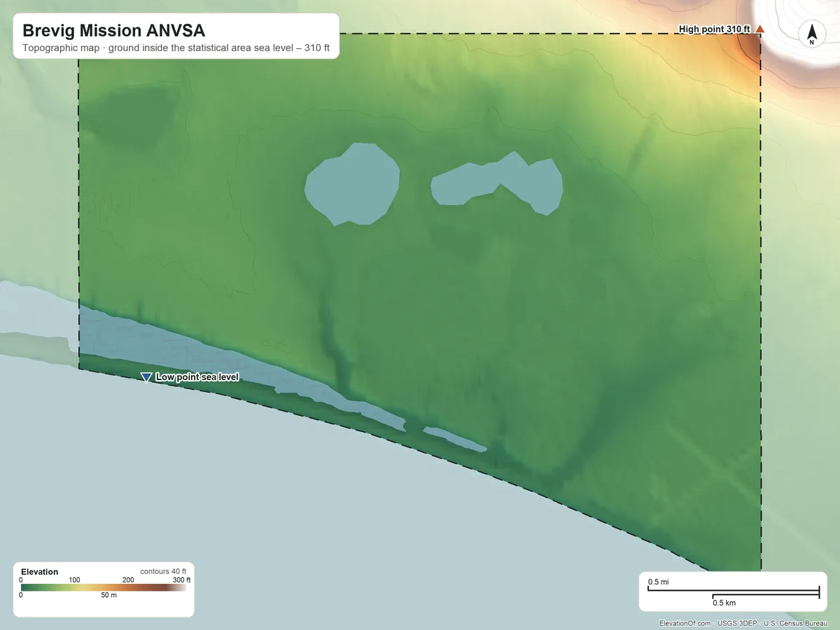This screenshot has height=630, width=840.
Task: Click the '300 ft' legend tick label
Action: pyautogui.click(x=181, y=580)
